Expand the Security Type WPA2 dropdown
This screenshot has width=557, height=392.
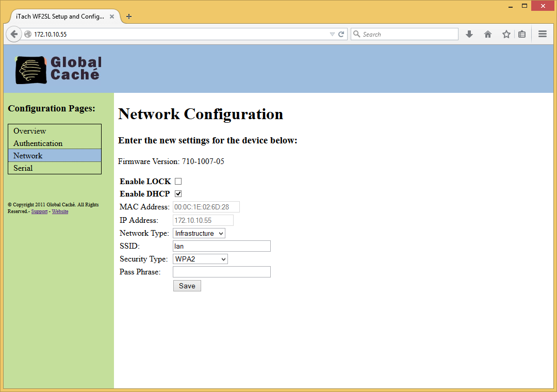click(x=200, y=259)
